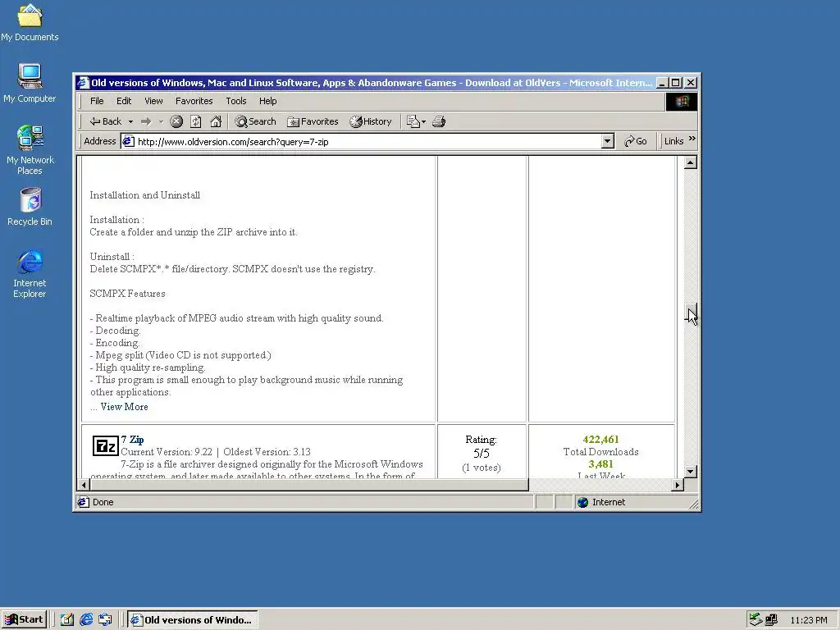
Task: Select the My Computer desktop icon
Action: pyautogui.click(x=30, y=84)
